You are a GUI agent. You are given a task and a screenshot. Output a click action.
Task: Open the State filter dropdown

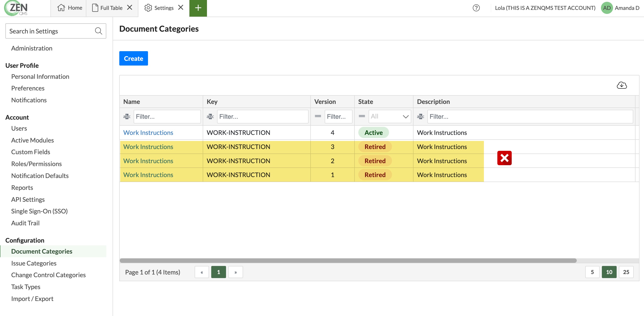(x=389, y=116)
